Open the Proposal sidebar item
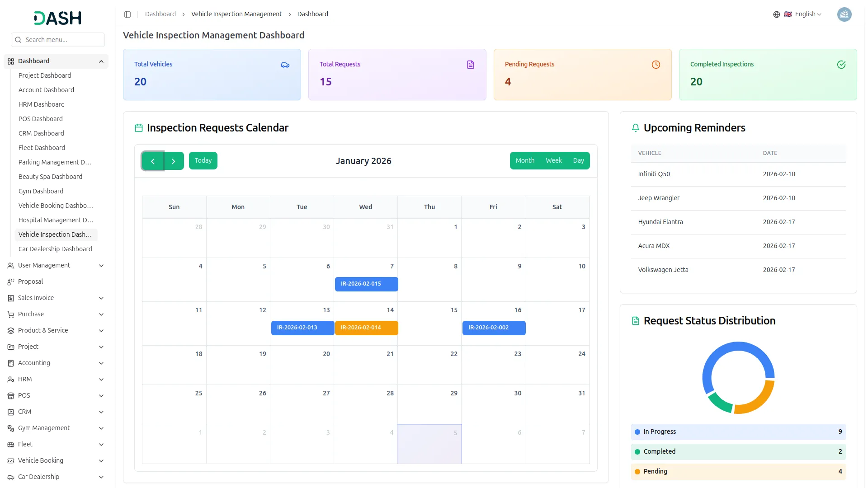Screen dimensions: 868x488 click(x=30, y=282)
